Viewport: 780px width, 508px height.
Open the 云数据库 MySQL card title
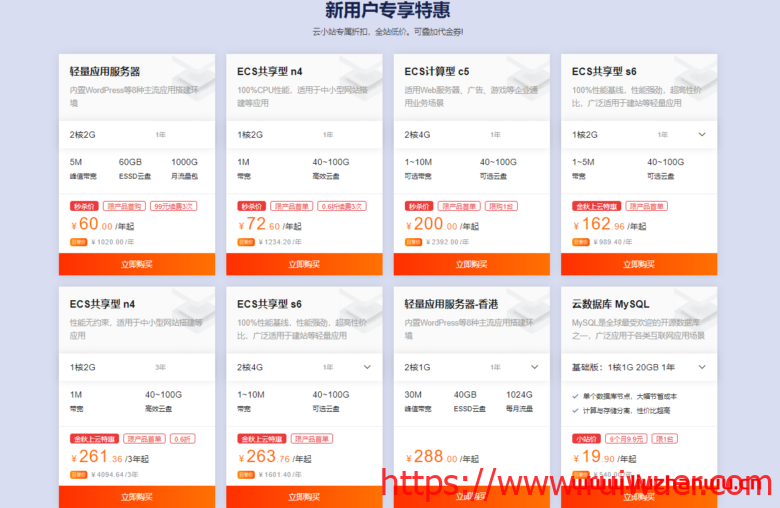(x=610, y=304)
